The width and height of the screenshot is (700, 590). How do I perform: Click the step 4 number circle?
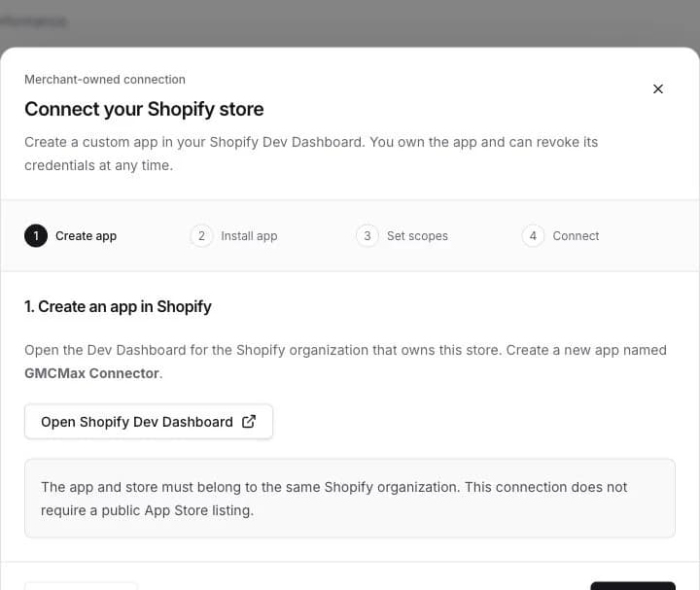[x=533, y=235]
